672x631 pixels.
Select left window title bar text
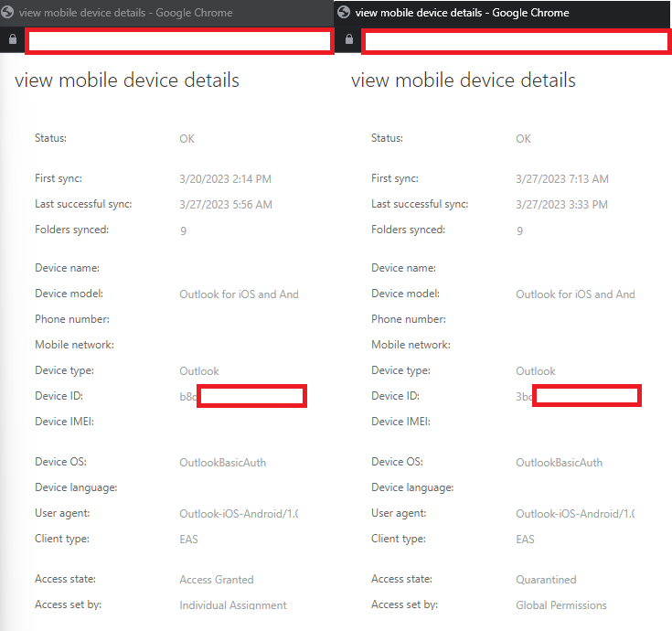pyautogui.click(x=125, y=13)
